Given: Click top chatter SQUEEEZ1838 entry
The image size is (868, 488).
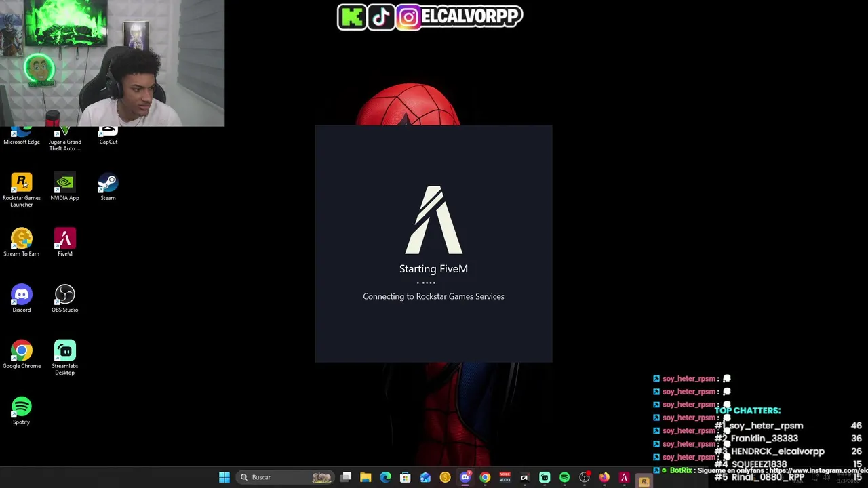Looking at the screenshot, I should [789, 464].
